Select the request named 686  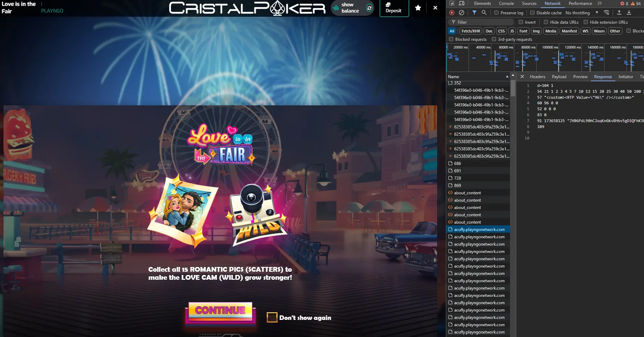[x=478, y=163]
